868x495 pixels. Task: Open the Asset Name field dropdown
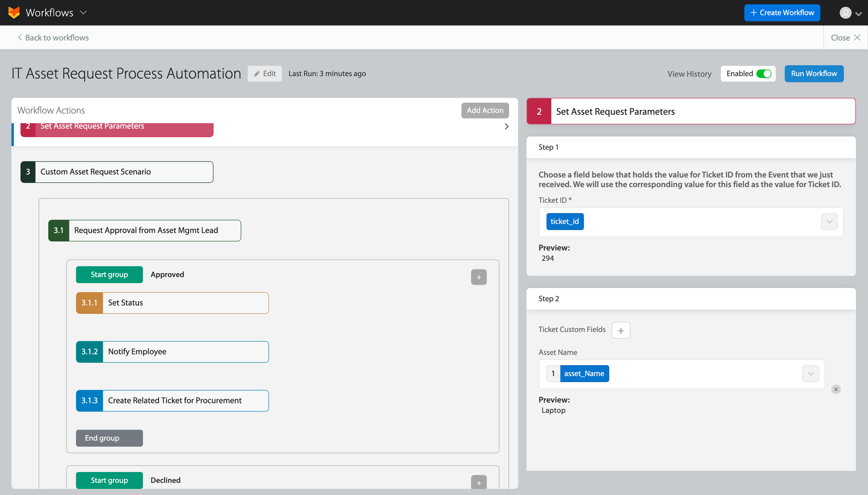(810, 374)
